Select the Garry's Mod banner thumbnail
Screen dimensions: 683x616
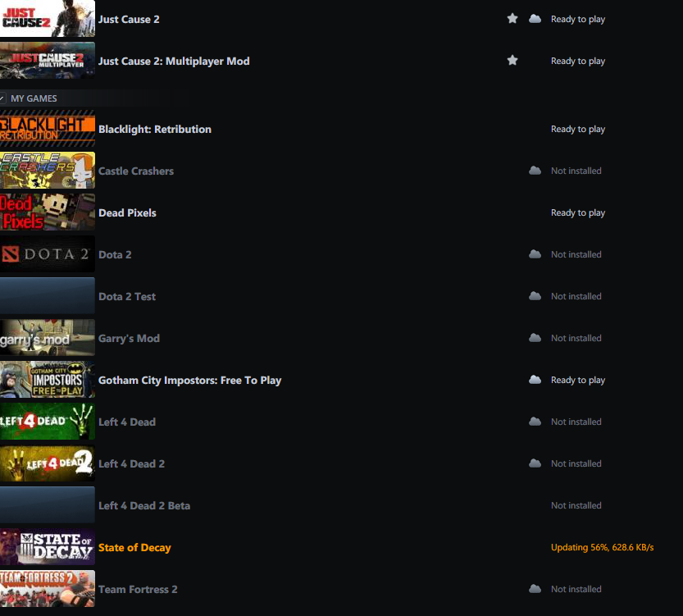point(47,337)
